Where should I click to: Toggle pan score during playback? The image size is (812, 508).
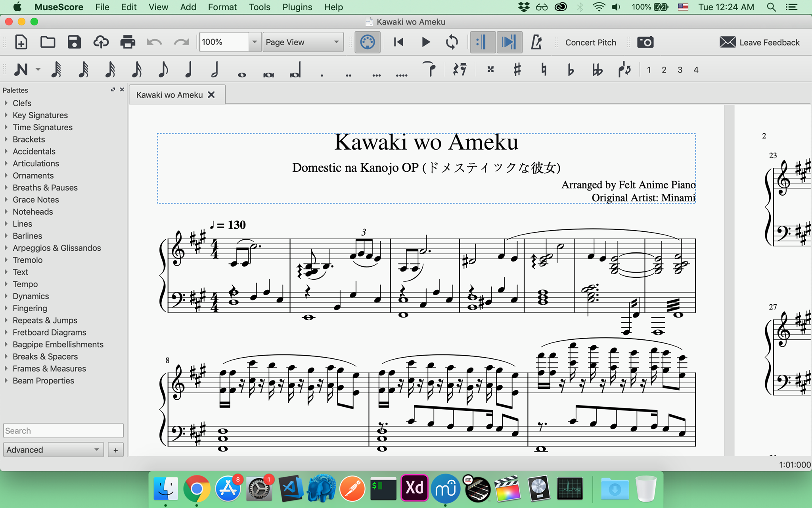point(509,42)
